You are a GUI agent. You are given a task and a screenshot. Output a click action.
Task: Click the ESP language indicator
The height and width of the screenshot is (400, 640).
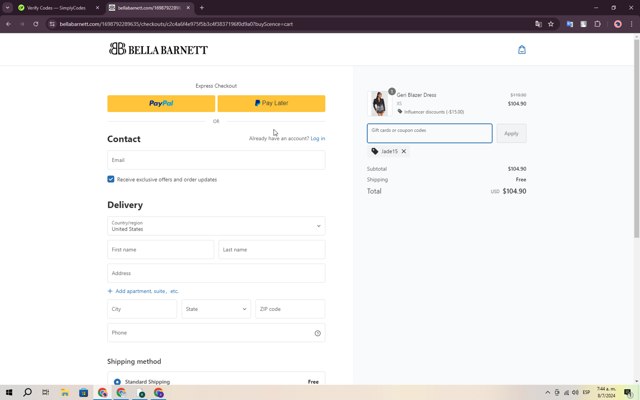[x=587, y=393]
